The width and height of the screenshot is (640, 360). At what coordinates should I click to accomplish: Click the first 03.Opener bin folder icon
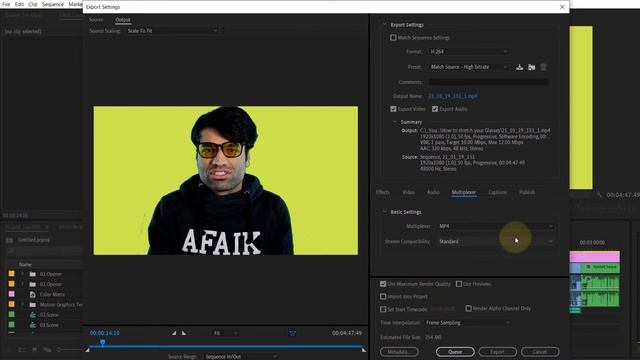pyautogui.click(x=33, y=274)
